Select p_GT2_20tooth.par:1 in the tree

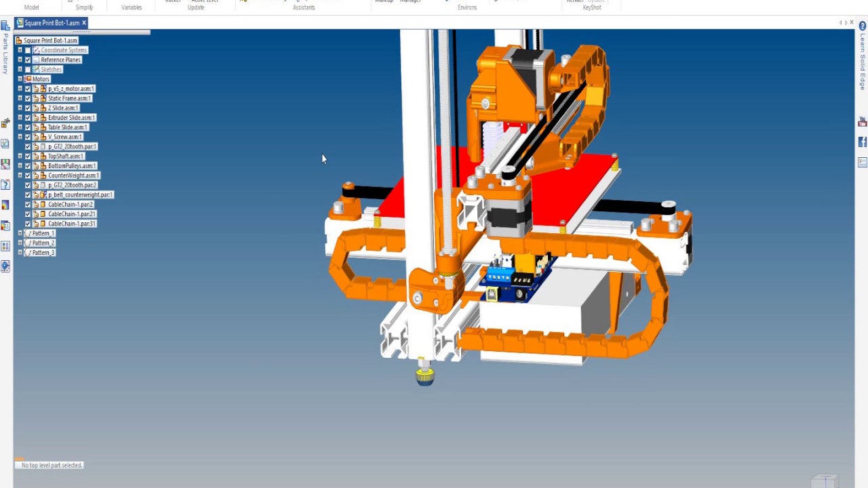(73, 146)
